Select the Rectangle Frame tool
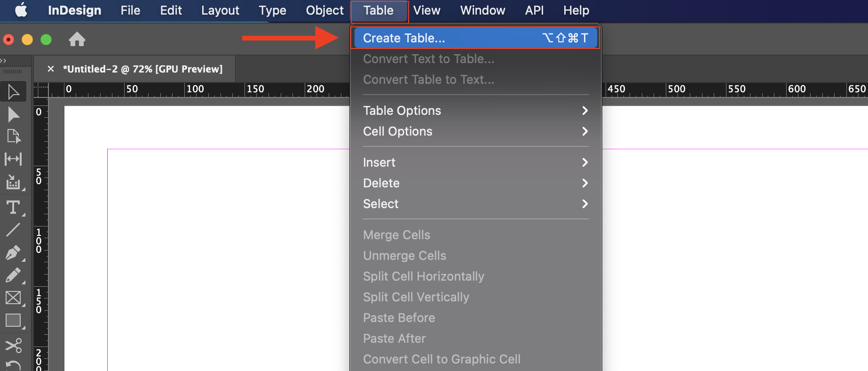Screen dimensions: 868x371 click(14, 298)
